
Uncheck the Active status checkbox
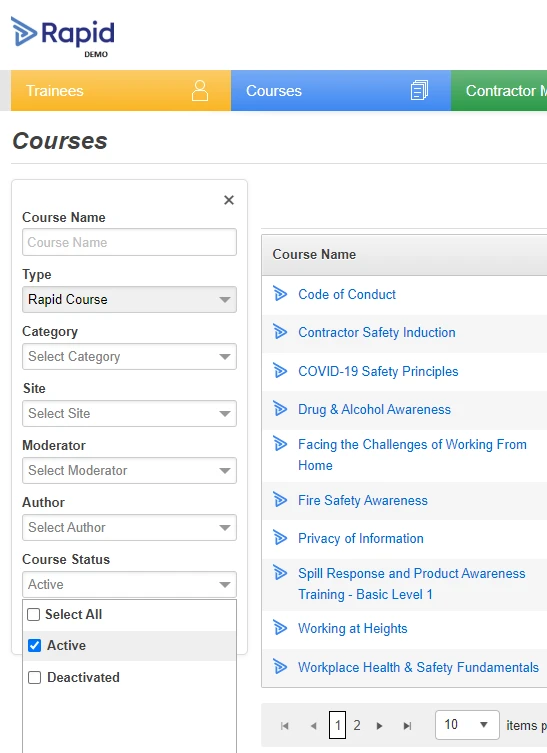coord(35,645)
